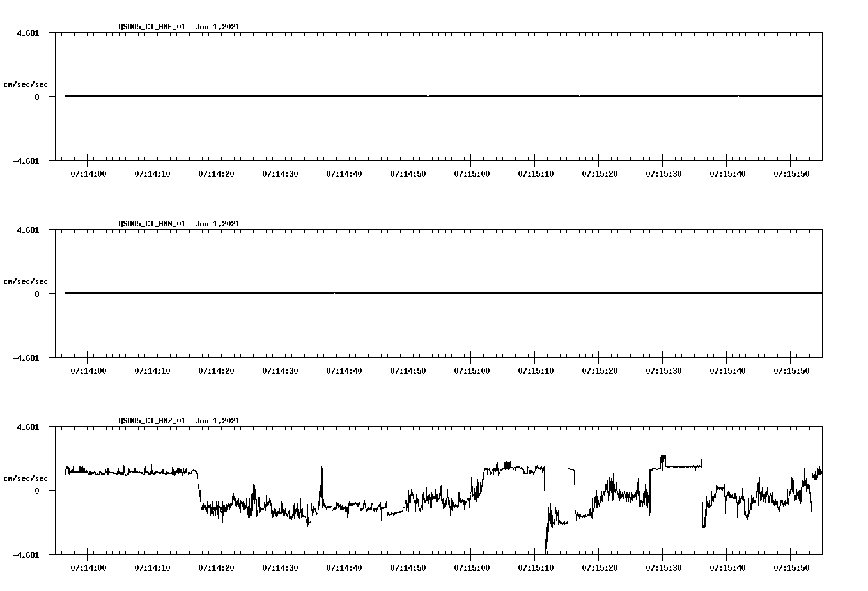
Task: Click the 07:14:40 time label under HNZ plot
Action: pyautogui.click(x=344, y=567)
